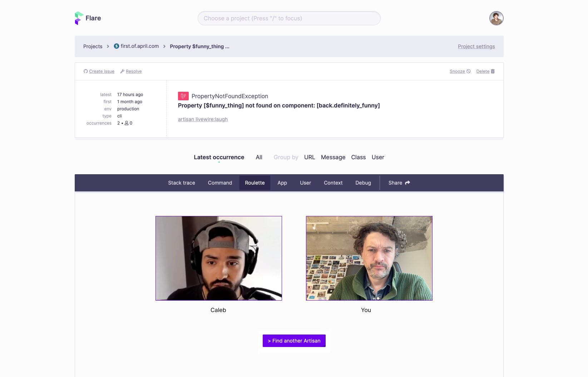Click the Resolve link
The image size is (588, 377).
click(134, 71)
